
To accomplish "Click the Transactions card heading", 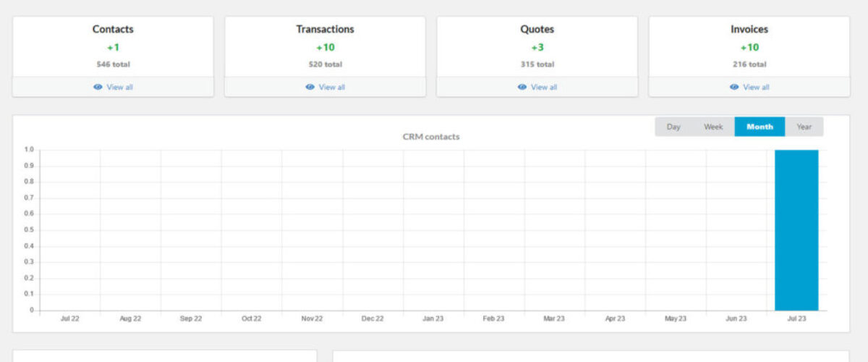I will point(325,30).
